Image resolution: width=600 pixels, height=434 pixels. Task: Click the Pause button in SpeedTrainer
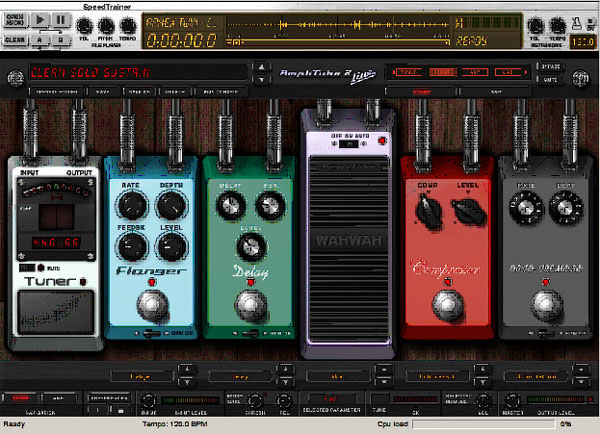click(x=60, y=20)
